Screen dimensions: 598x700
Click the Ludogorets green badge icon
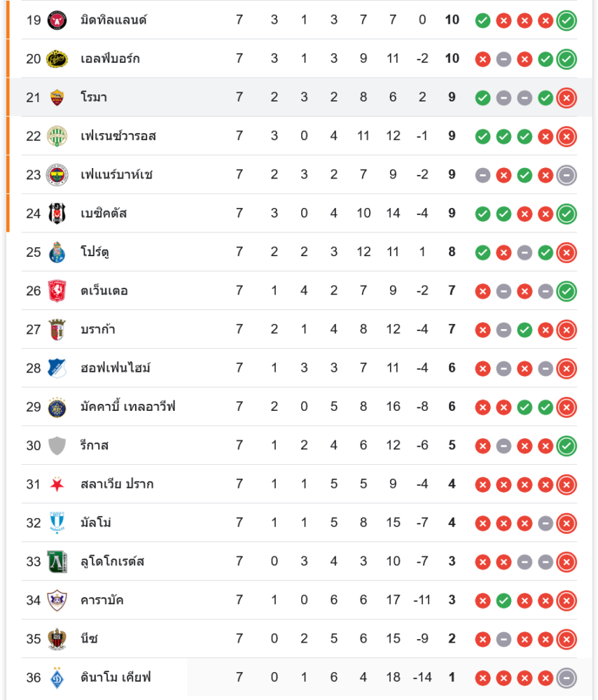tap(57, 561)
